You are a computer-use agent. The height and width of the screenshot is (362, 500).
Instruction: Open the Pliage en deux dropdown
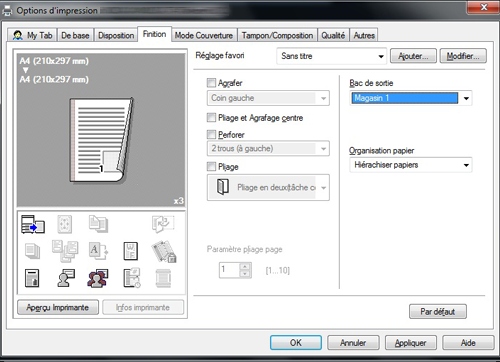point(268,187)
